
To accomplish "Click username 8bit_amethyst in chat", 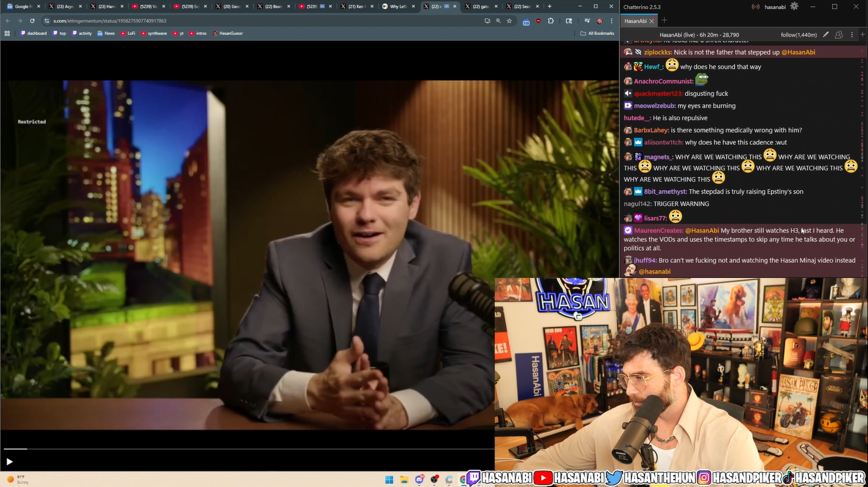I will [x=665, y=192].
